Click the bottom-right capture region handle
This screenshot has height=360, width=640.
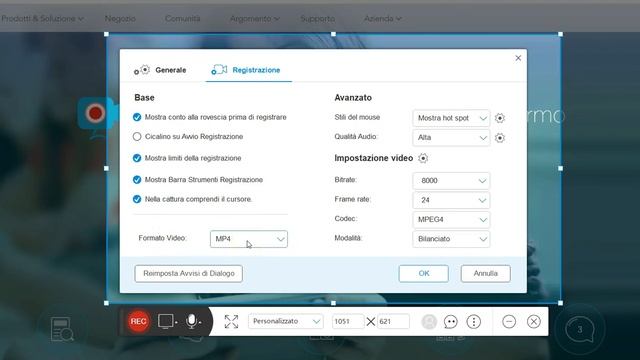pyautogui.click(x=560, y=303)
